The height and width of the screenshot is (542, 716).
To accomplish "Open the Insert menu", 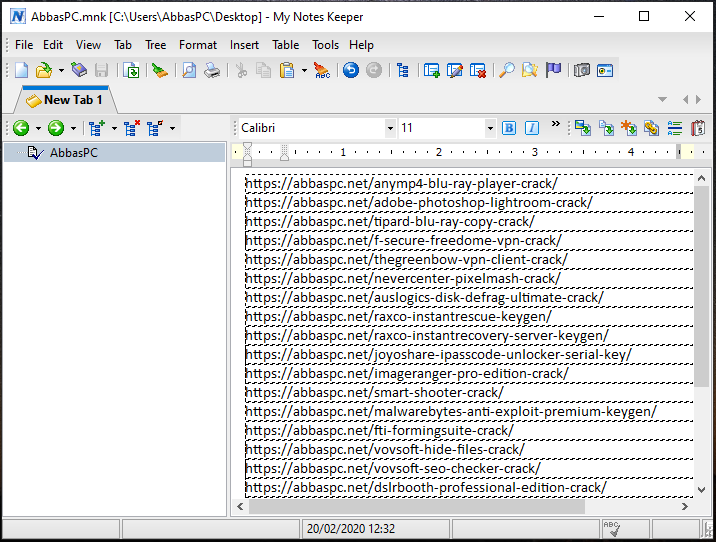I will coord(244,45).
